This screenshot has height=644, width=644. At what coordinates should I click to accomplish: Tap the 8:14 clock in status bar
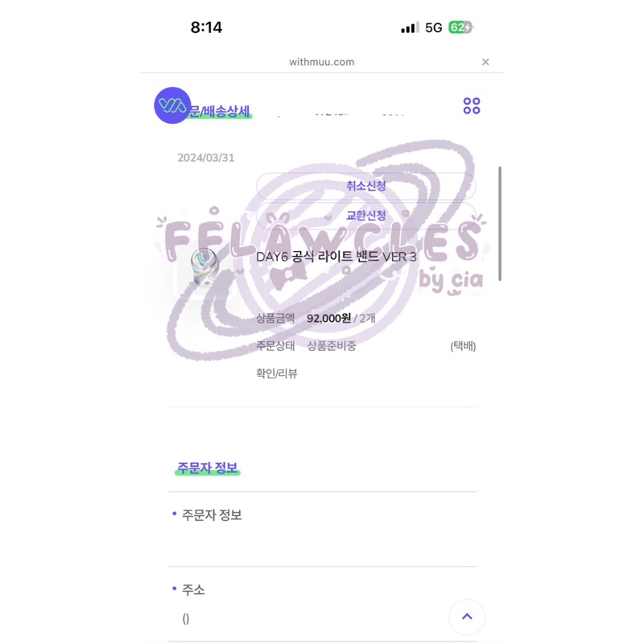[206, 27]
